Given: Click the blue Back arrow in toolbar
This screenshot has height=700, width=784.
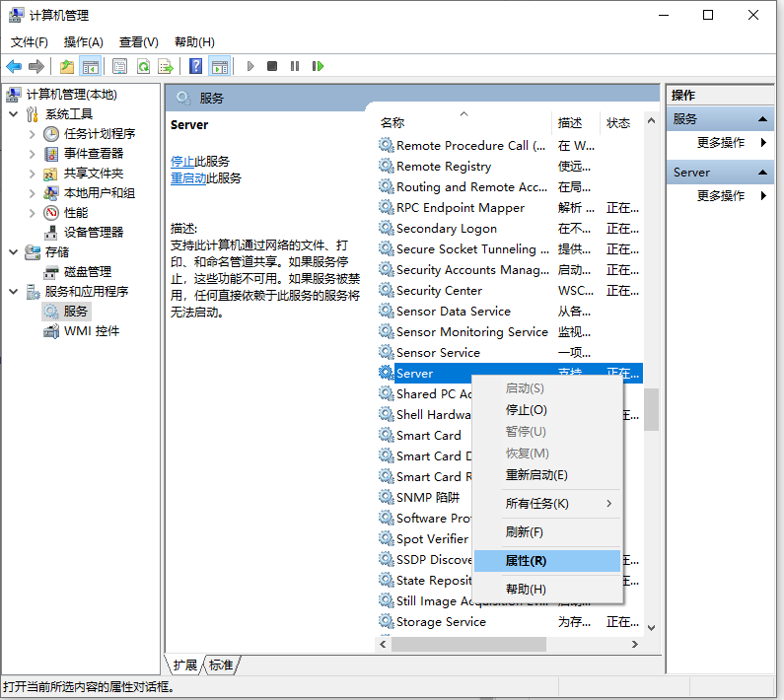Looking at the screenshot, I should pyautogui.click(x=14, y=66).
